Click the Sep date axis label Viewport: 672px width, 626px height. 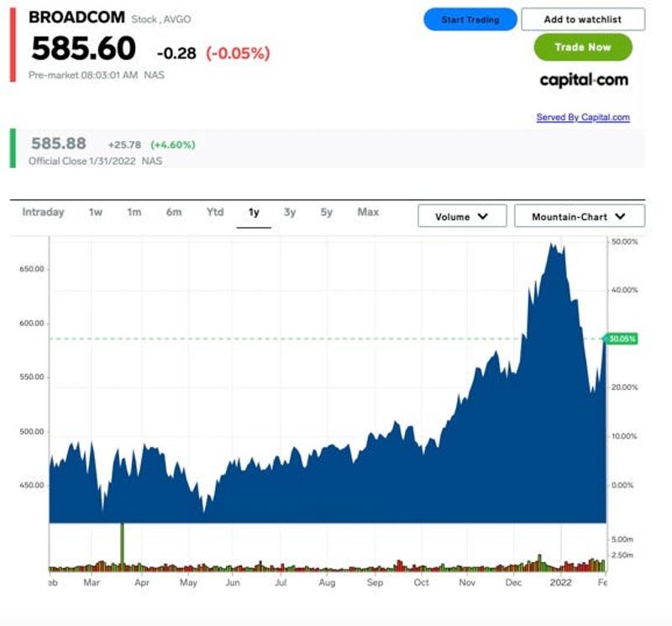375,583
